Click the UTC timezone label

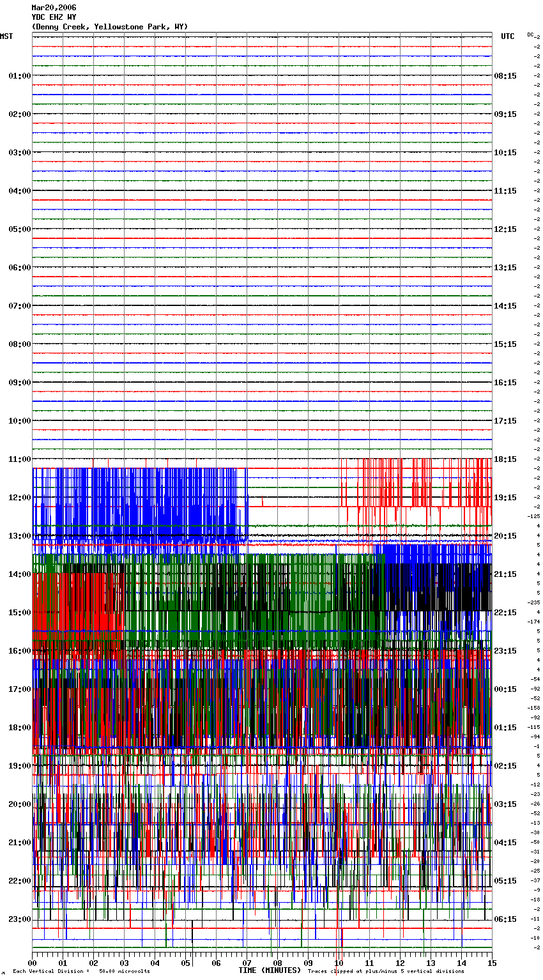tap(507, 36)
